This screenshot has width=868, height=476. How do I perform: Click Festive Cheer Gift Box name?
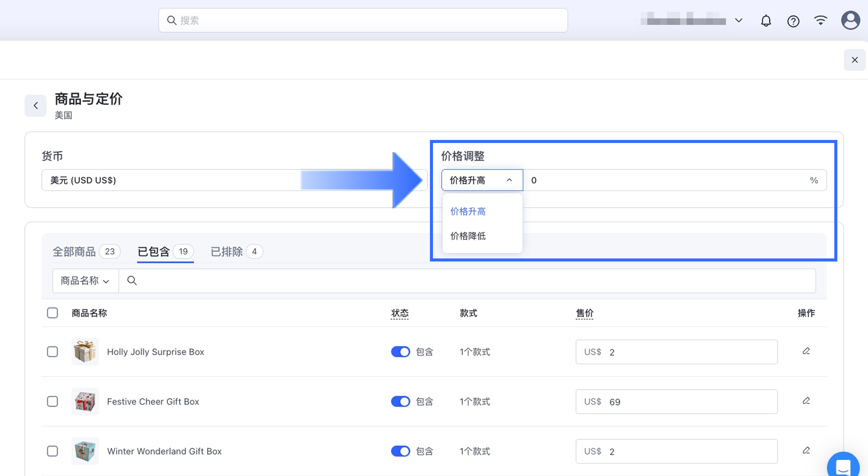[153, 401]
